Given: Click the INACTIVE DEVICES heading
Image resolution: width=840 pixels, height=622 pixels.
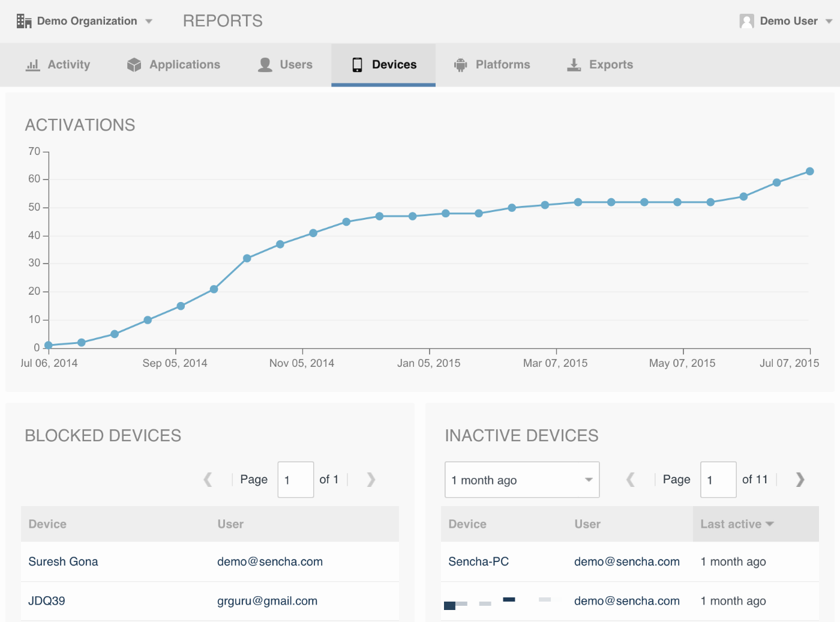Looking at the screenshot, I should 521,436.
